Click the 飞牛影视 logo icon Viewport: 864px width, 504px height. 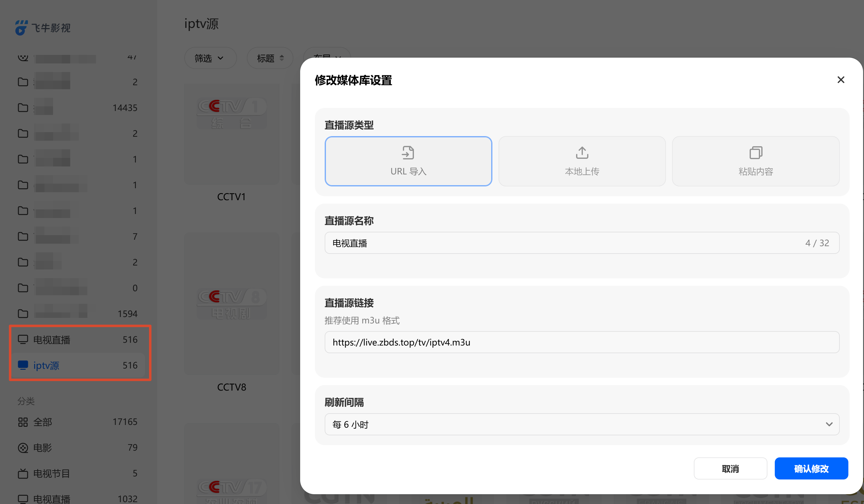pos(21,27)
